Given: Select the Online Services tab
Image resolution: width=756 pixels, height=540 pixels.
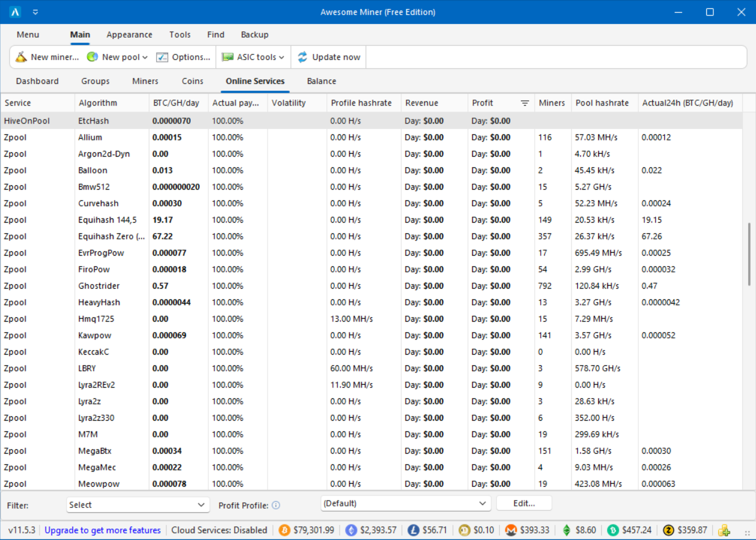Looking at the screenshot, I should (x=255, y=81).
